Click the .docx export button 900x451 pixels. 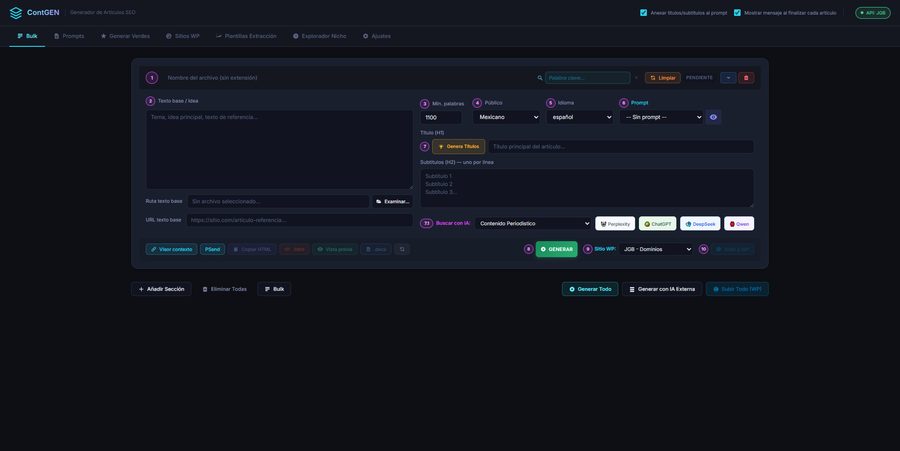pyautogui.click(x=376, y=249)
